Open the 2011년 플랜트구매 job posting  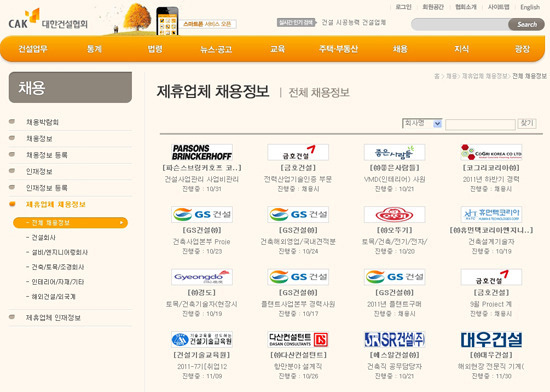click(394, 304)
